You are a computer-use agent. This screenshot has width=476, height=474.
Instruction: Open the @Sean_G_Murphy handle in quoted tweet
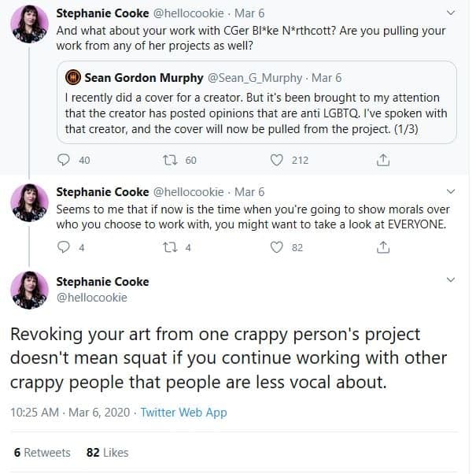tap(255, 78)
